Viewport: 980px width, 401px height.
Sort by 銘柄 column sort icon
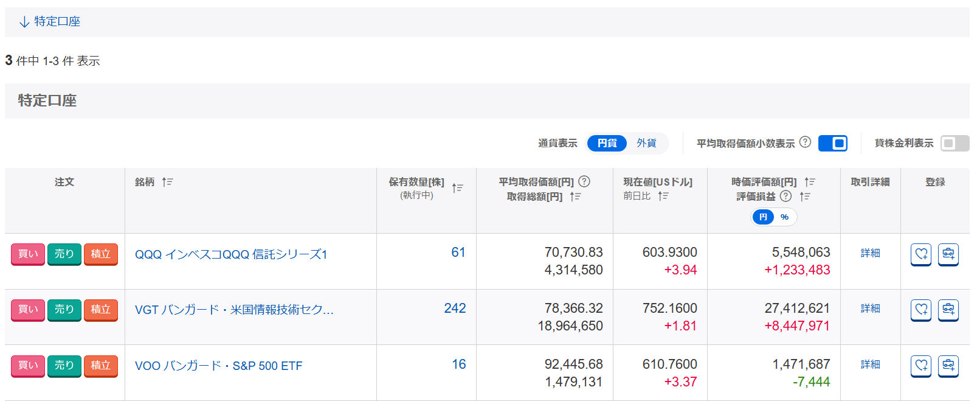168,182
